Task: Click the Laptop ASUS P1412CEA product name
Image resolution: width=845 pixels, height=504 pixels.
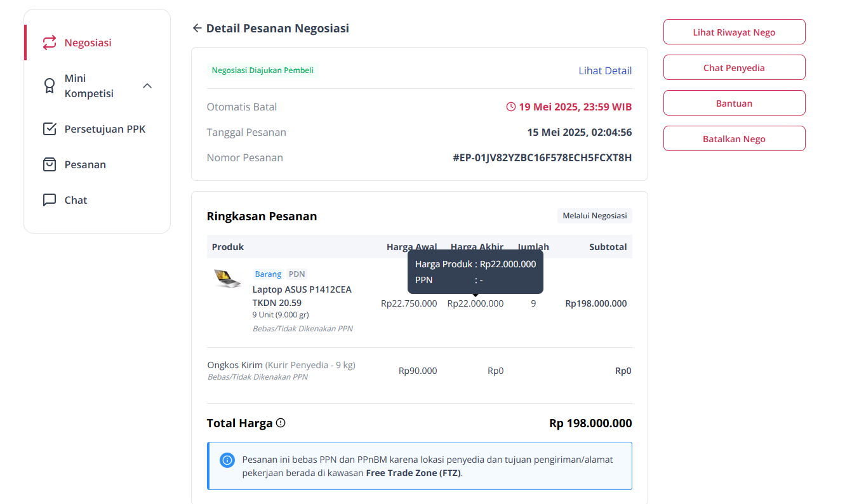Action: click(302, 296)
